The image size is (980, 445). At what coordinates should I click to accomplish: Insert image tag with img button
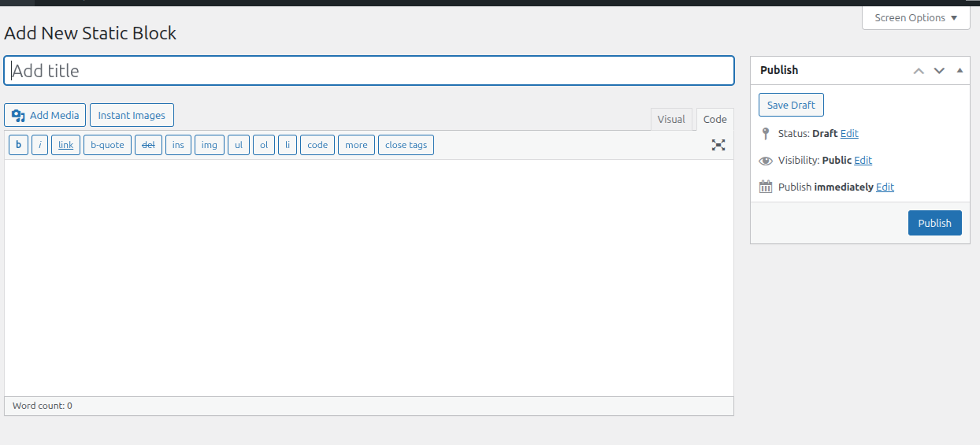[209, 145]
